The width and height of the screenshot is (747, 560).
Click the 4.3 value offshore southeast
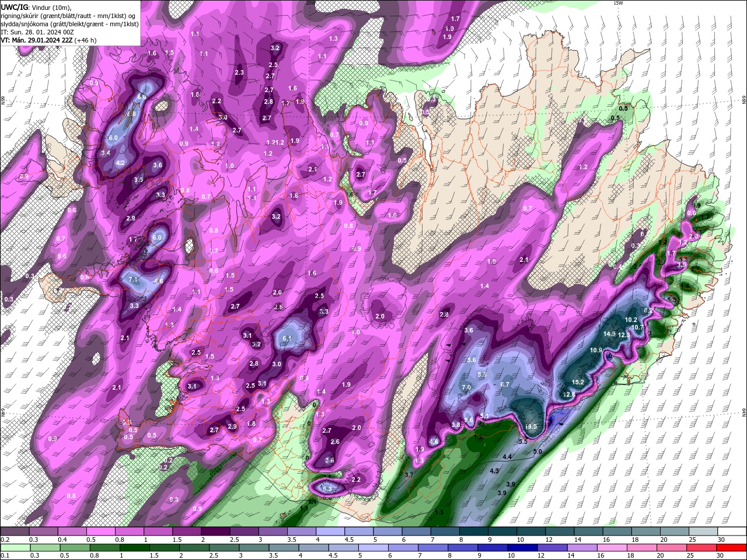(x=494, y=471)
